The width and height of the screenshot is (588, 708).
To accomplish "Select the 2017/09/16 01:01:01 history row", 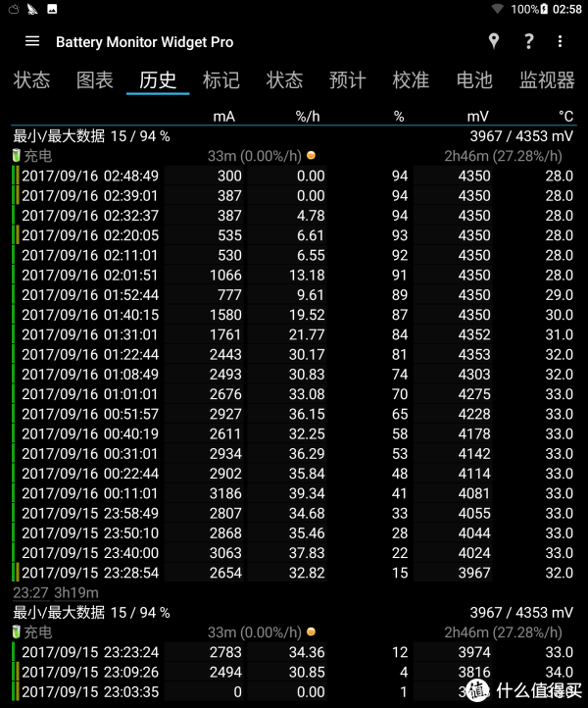I will pyautogui.click(x=293, y=394).
